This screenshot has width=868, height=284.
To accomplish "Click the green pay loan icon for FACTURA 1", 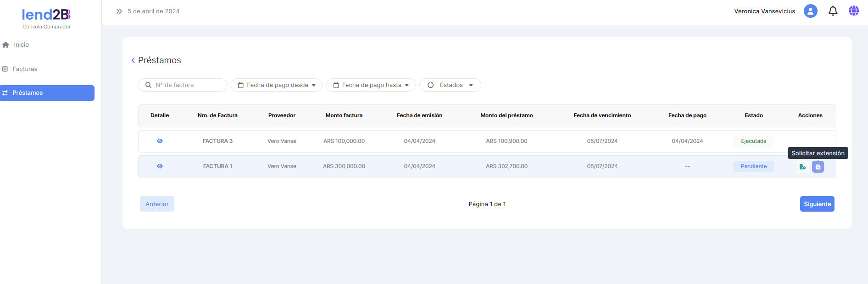I will 802,167.
